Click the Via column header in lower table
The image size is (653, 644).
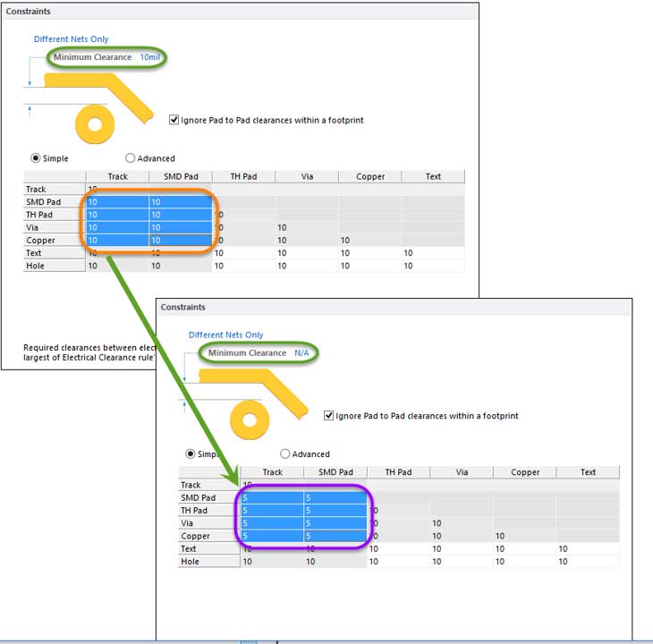[462, 472]
